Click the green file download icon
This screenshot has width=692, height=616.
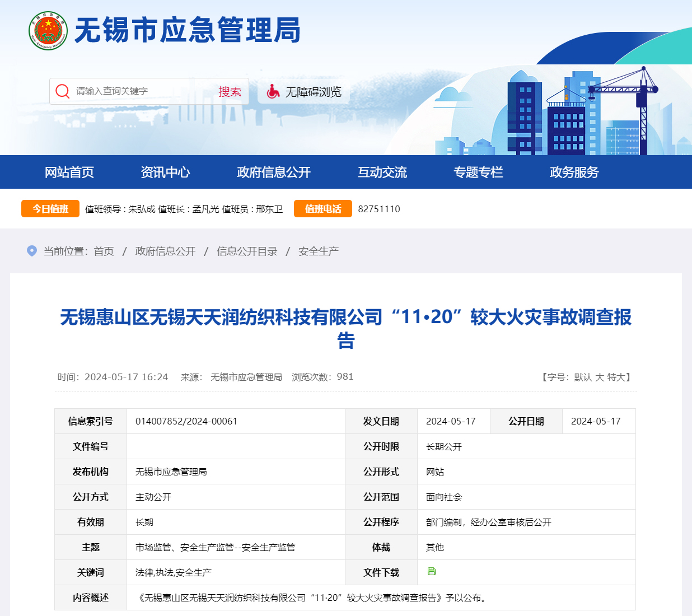pyautogui.click(x=432, y=572)
